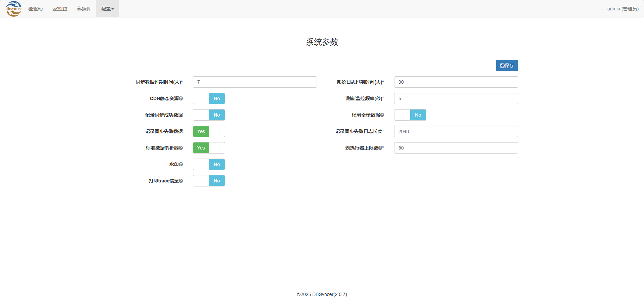Click help icon next to 记录全量数据

pyautogui.click(x=382, y=115)
